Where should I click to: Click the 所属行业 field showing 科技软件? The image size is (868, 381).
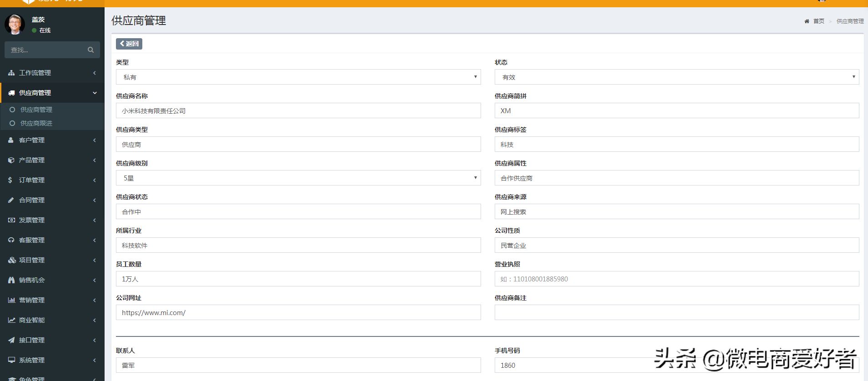[298, 245]
